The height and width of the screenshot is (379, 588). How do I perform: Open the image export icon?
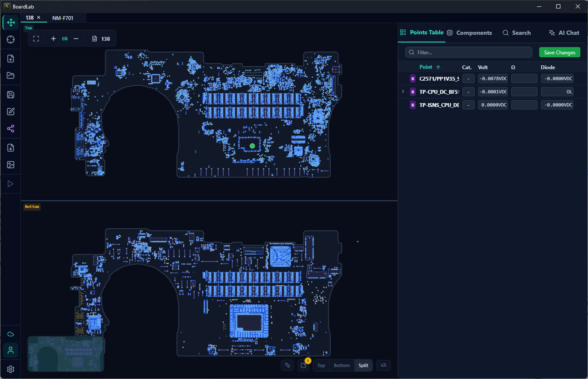click(11, 164)
